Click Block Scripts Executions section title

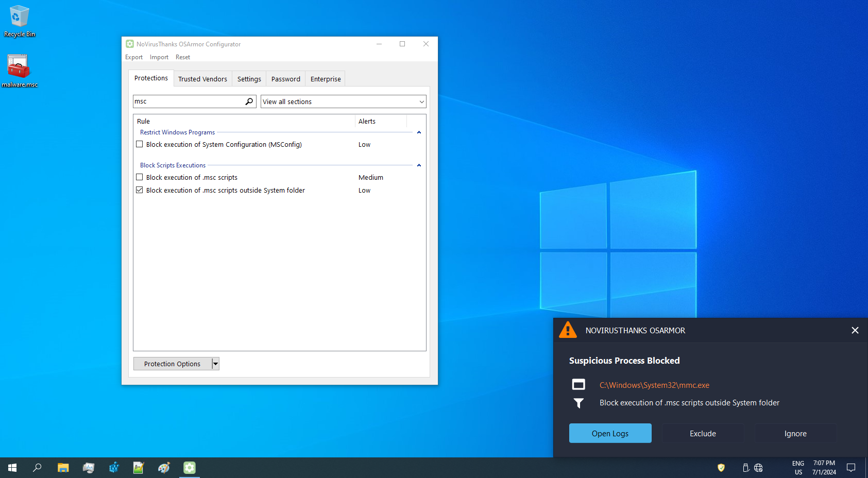click(x=173, y=165)
